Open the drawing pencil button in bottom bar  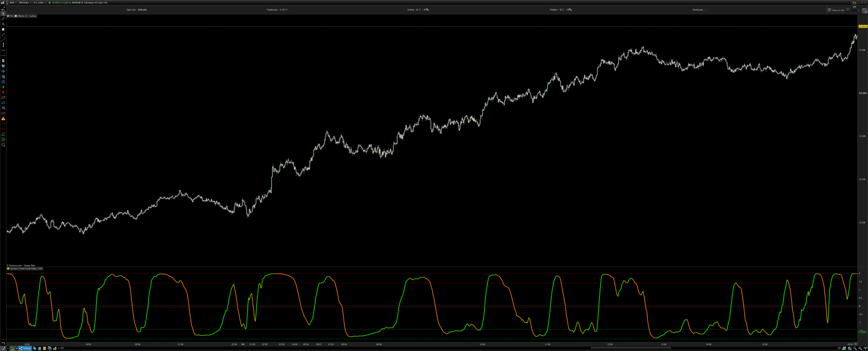click(x=3, y=348)
